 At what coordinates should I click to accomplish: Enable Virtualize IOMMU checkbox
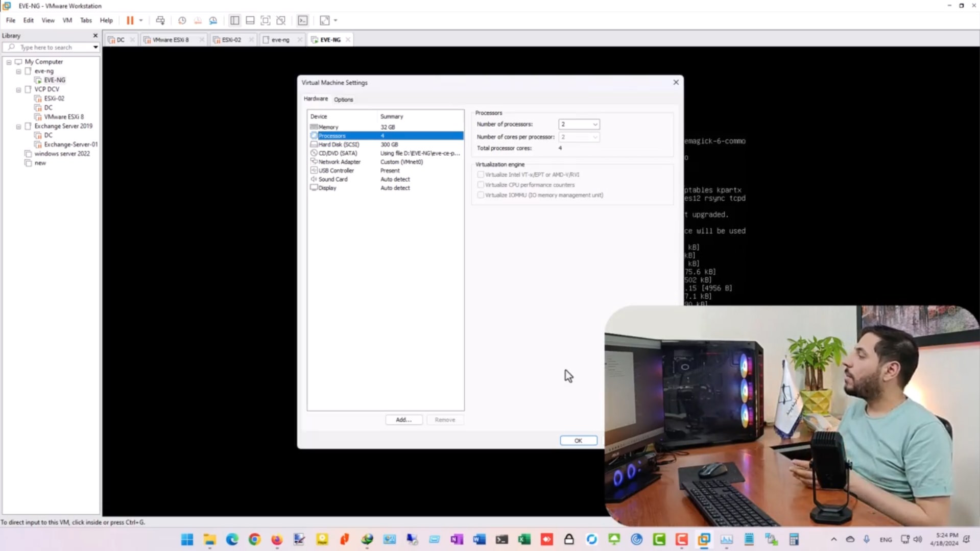(481, 195)
